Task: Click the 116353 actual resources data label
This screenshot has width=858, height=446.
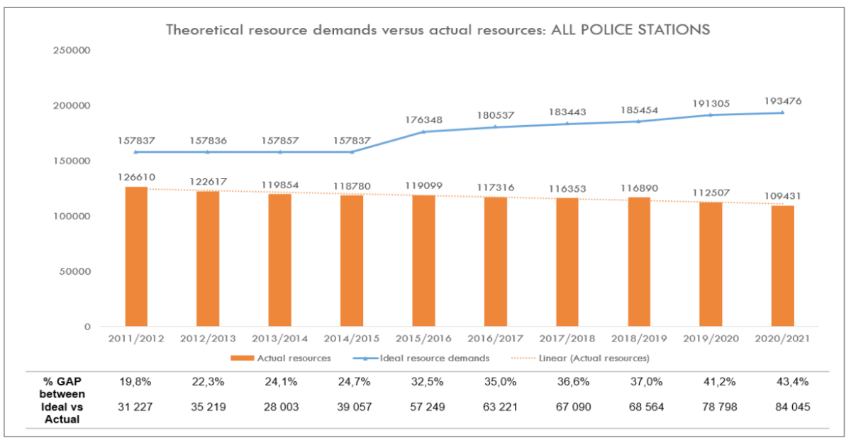Action: pyautogui.click(x=567, y=189)
